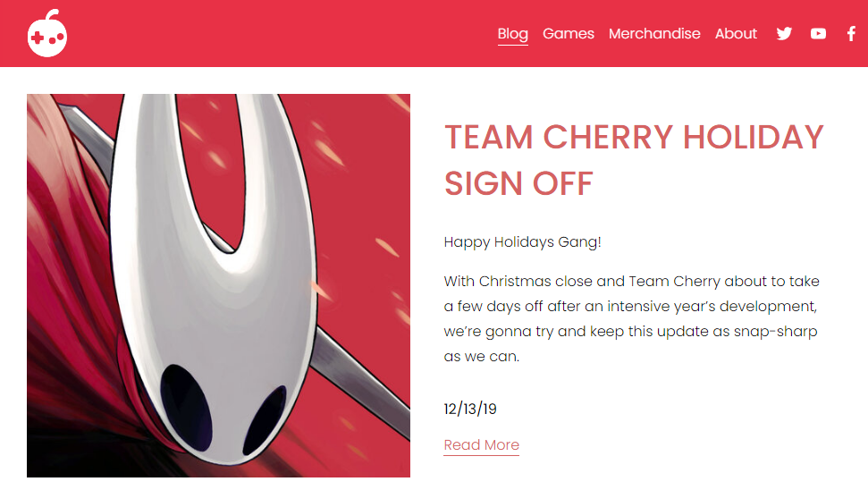The height and width of the screenshot is (490, 868).
Task: Click the Read More link
Action: coord(481,444)
